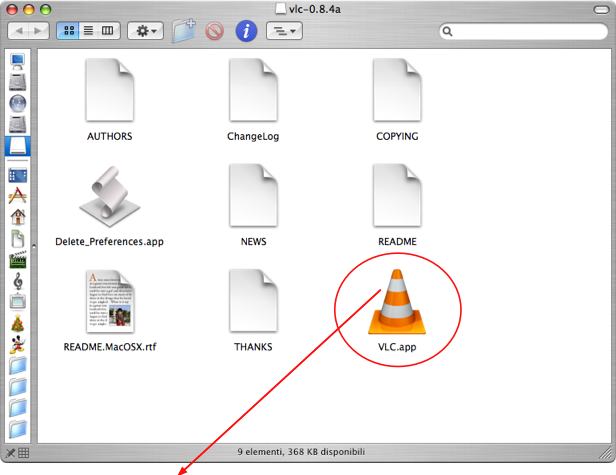Select the Delete_Preferences.app script icon
Image resolution: width=616 pixels, height=475 pixels.
click(110, 196)
